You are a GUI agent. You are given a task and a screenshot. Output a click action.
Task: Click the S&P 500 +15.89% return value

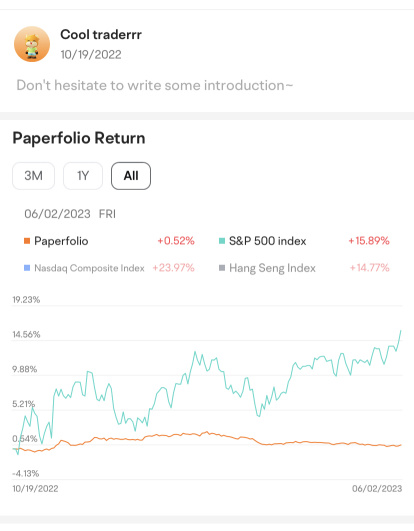pos(369,241)
